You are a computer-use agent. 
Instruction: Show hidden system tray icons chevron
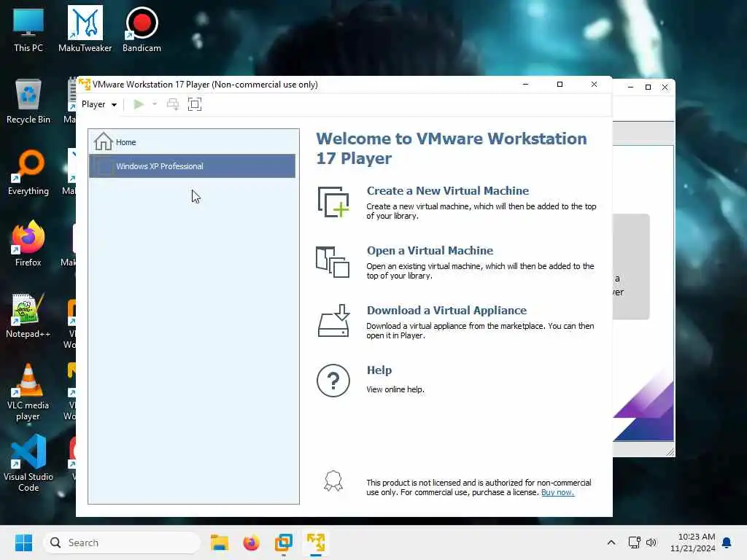(x=611, y=542)
